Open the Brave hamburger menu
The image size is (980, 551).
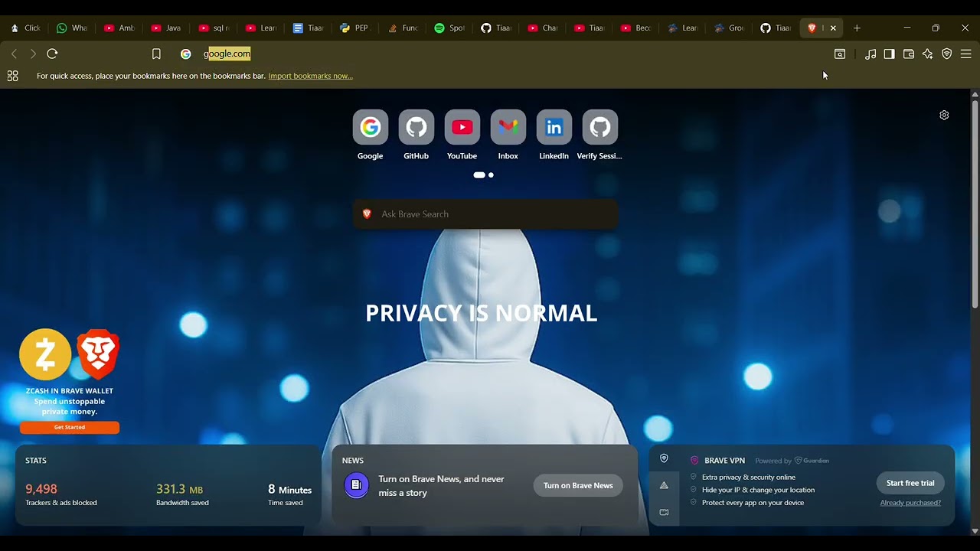[x=966, y=54]
